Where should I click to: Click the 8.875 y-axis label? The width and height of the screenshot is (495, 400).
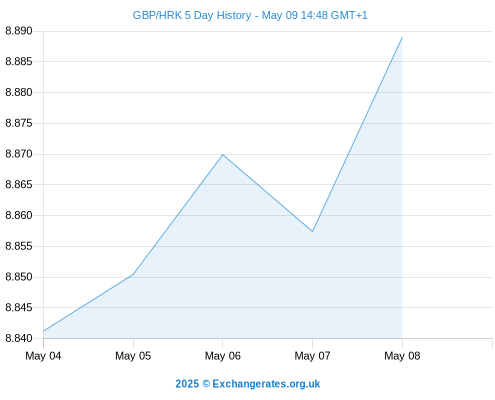(x=19, y=123)
